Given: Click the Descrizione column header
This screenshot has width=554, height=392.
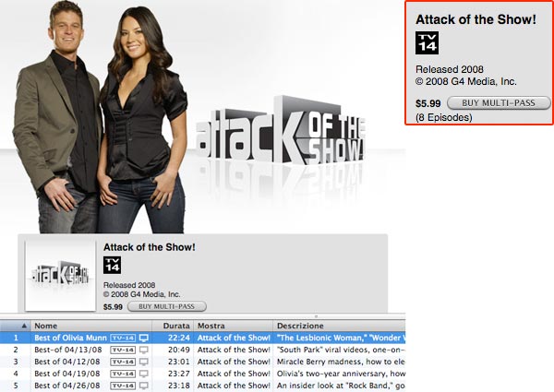Looking at the screenshot, I should click(x=339, y=326).
